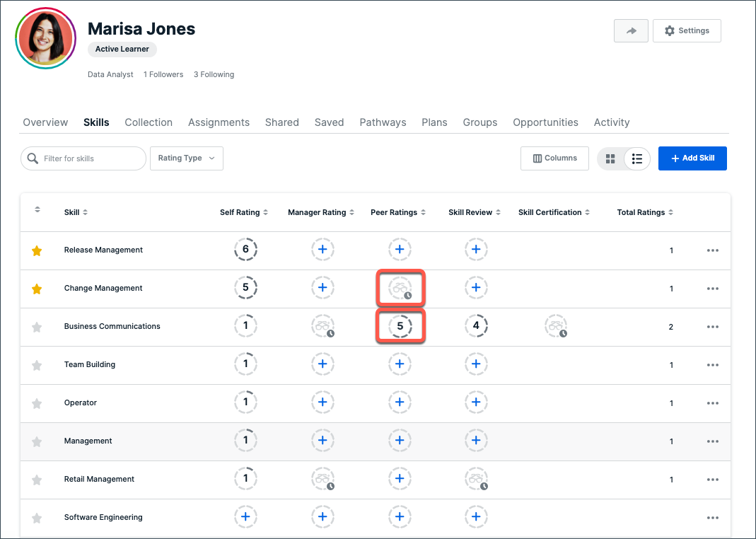Add a Peer Rating for Release Management

[x=400, y=249]
